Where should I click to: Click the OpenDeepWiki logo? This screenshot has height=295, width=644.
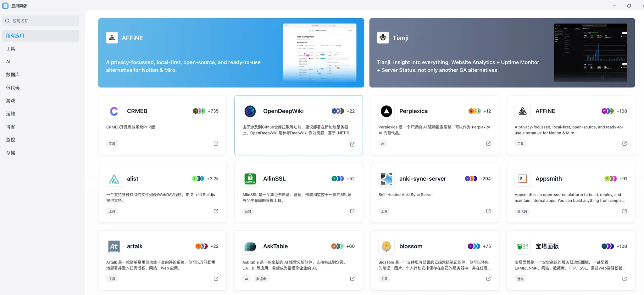(x=250, y=111)
